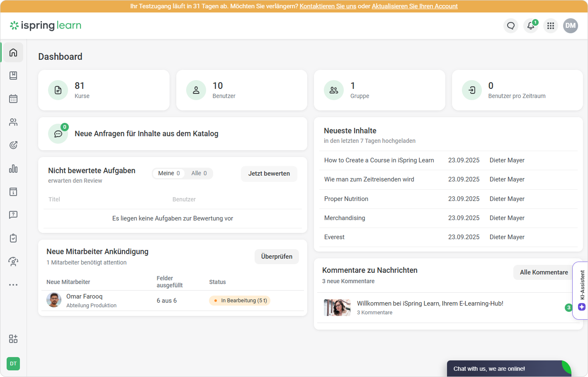Click the notification bell icon
The height and width of the screenshot is (377, 588).
click(530, 26)
